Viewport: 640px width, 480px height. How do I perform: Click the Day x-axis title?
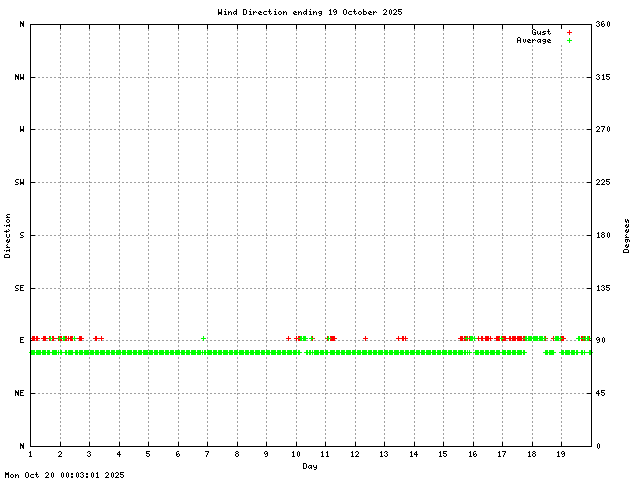point(310,466)
